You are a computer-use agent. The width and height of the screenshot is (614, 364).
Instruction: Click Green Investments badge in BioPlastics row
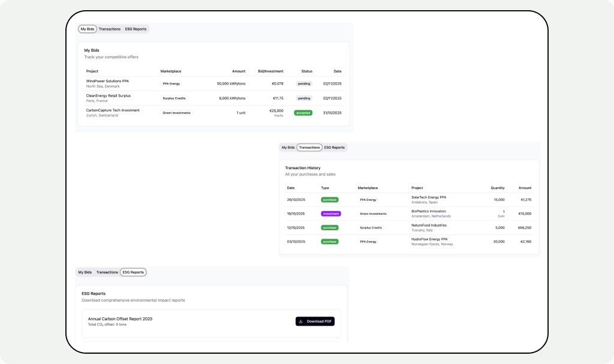pyautogui.click(x=373, y=214)
